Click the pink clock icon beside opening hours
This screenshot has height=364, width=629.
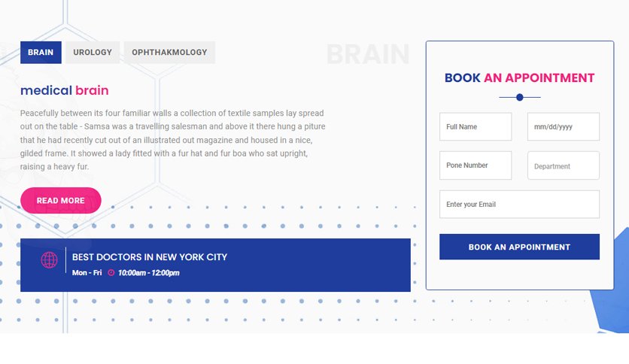[x=111, y=272]
